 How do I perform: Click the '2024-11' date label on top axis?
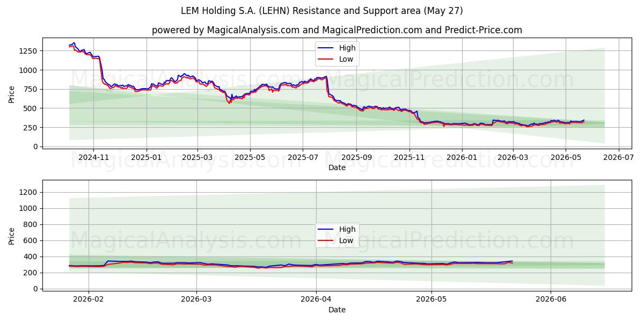(x=94, y=158)
